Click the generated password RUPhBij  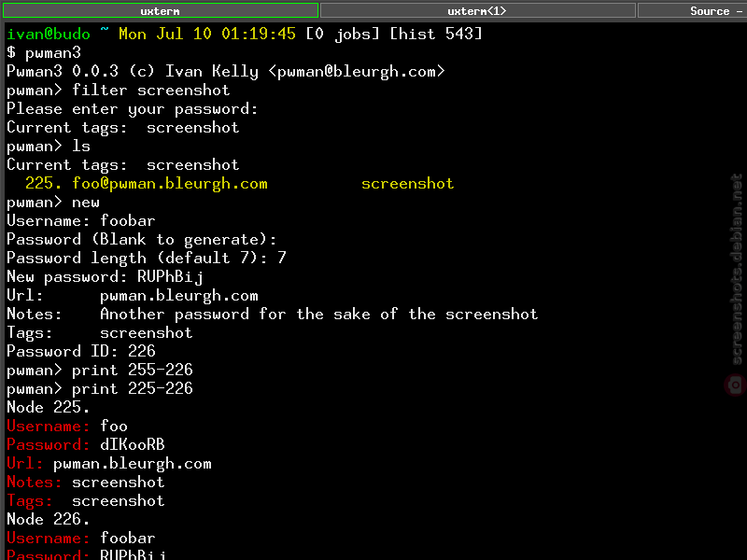pyautogui.click(x=170, y=276)
